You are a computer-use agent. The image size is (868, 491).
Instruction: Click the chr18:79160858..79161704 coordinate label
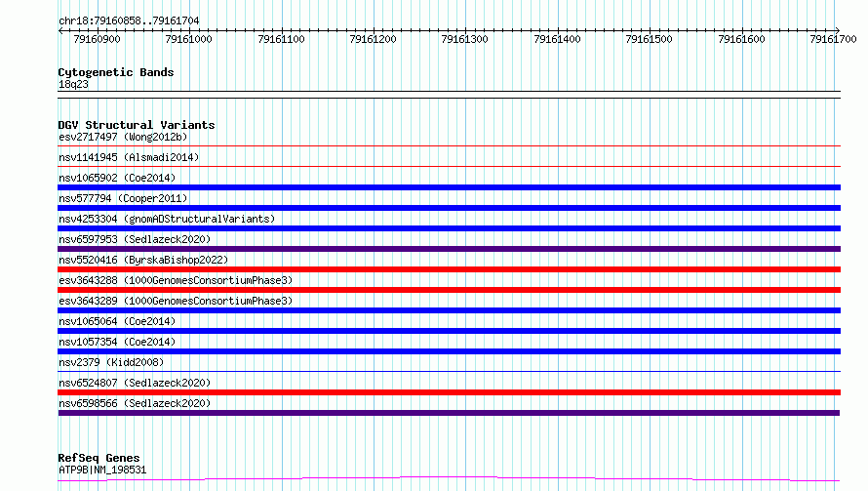(129, 20)
